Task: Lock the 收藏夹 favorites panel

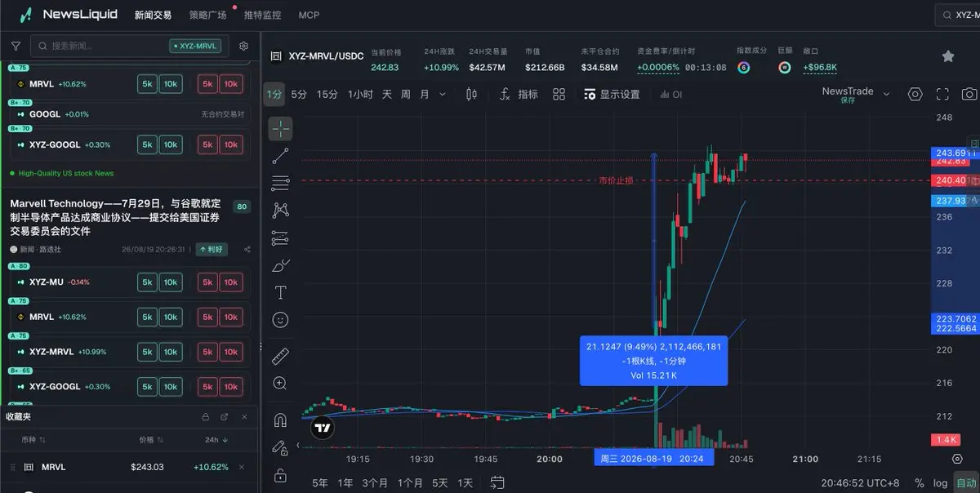Action: pyautogui.click(x=206, y=417)
